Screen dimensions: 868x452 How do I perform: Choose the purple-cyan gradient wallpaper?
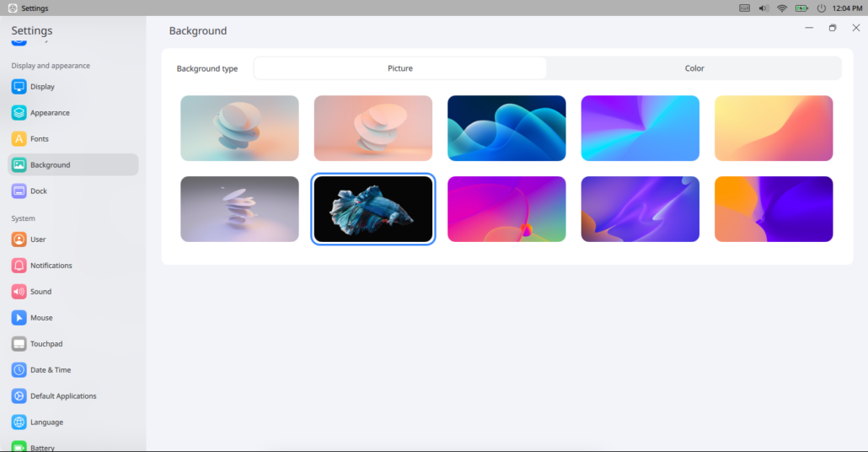pyautogui.click(x=640, y=128)
